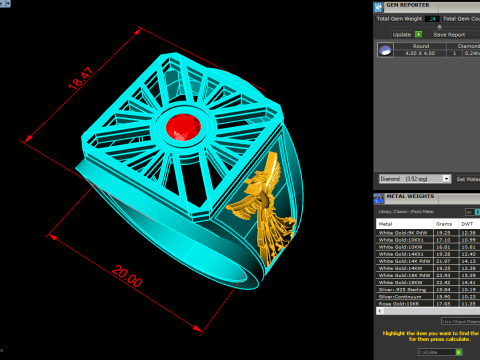Select the Silver:Continuum row
Image resolution: width=480 pixels, height=360 pixels.
428,297
